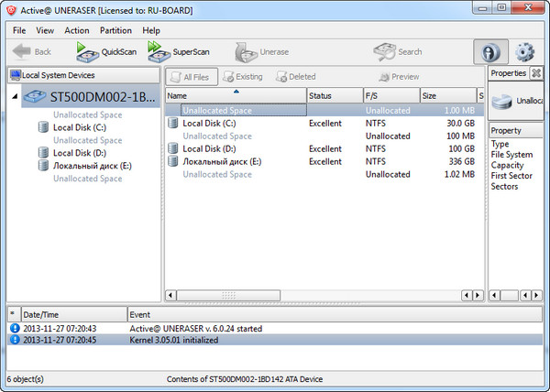Click the Back arrow button
Screen dimensions: 550x392
(x=31, y=51)
